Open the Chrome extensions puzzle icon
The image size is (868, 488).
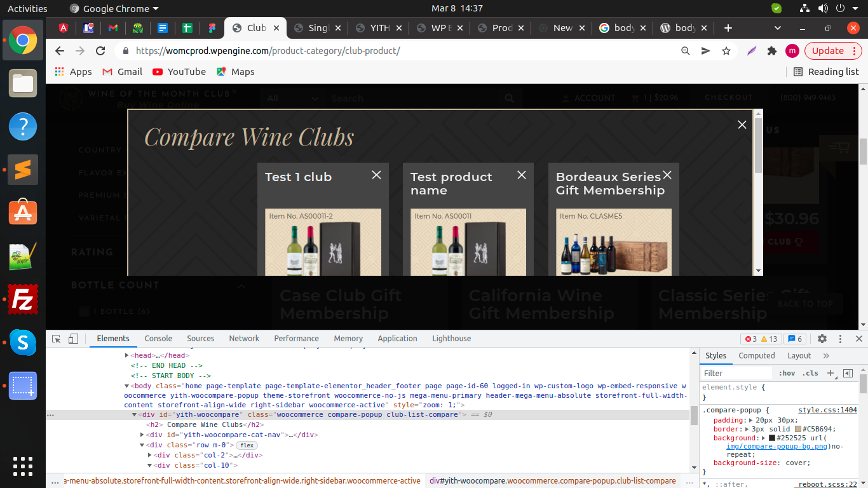772,51
